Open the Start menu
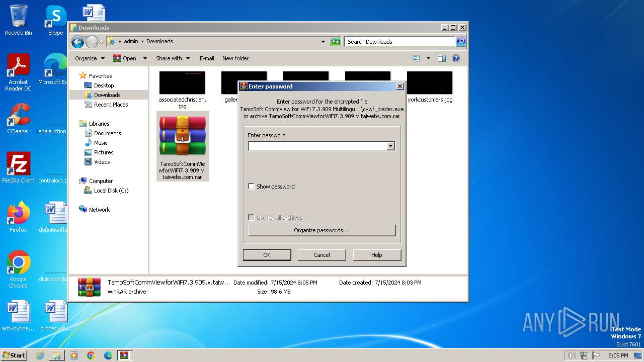Image resolution: width=644 pixels, height=362 pixels. coord(14,355)
